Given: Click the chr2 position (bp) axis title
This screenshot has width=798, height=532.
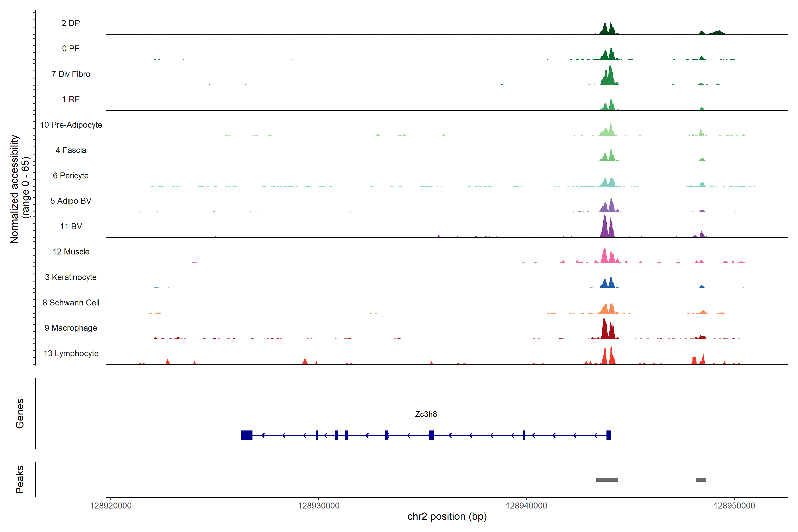Looking at the screenshot, I should click(447, 516).
